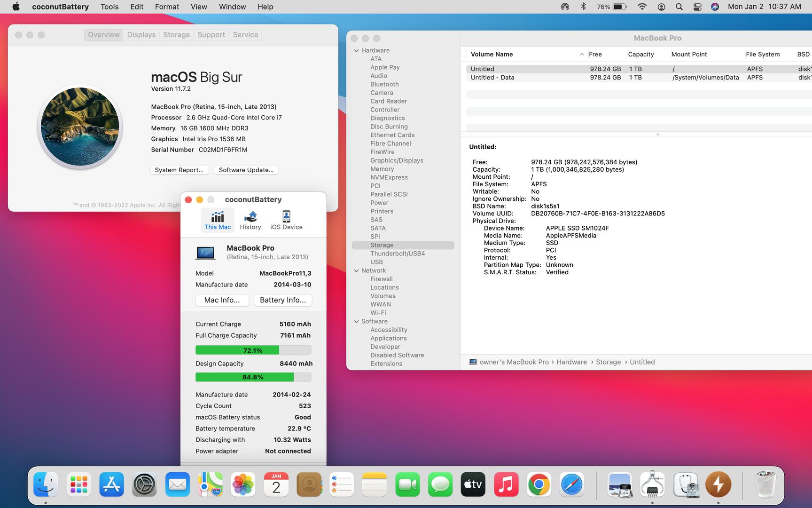Image resolution: width=812 pixels, height=508 pixels.
Task: Open the Trash in the Dock
Action: click(765, 484)
